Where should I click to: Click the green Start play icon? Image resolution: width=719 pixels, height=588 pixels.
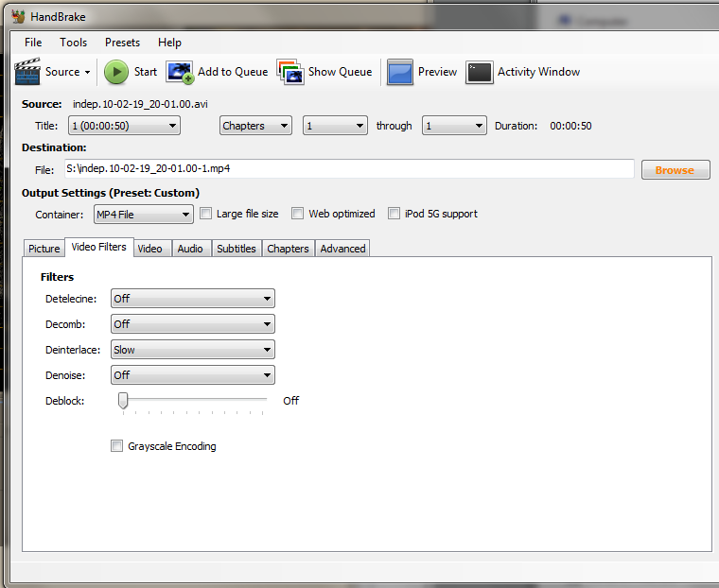coord(116,72)
